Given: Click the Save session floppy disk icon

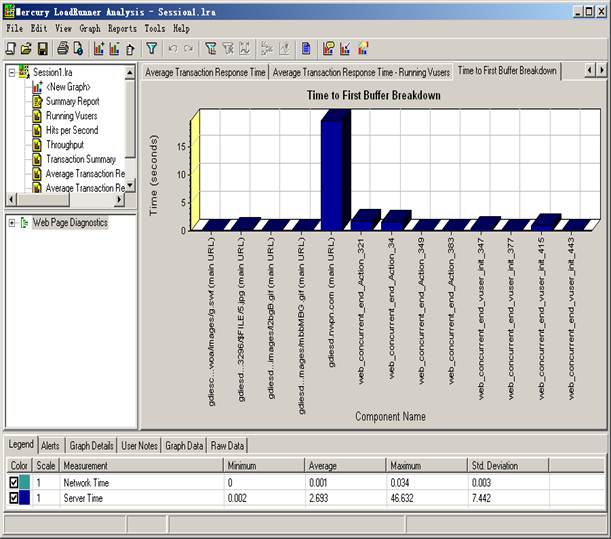Looking at the screenshot, I should [43, 48].
